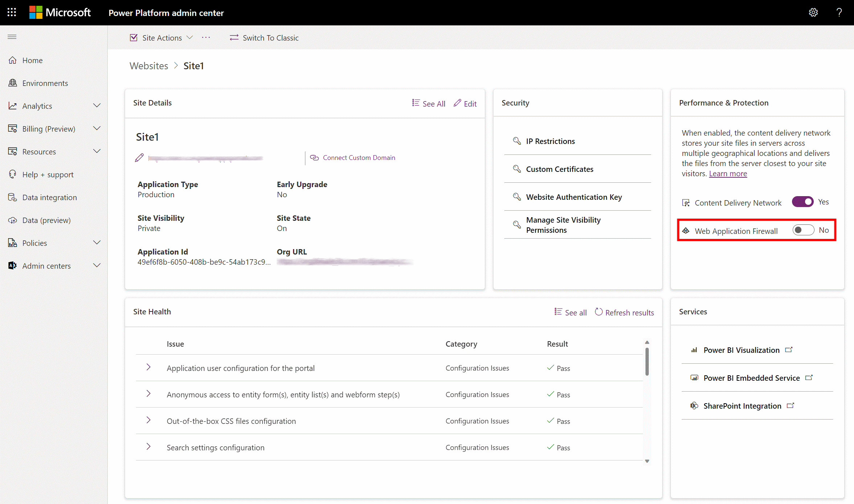Click the Web Application Firewall icon

coord(686,230)
